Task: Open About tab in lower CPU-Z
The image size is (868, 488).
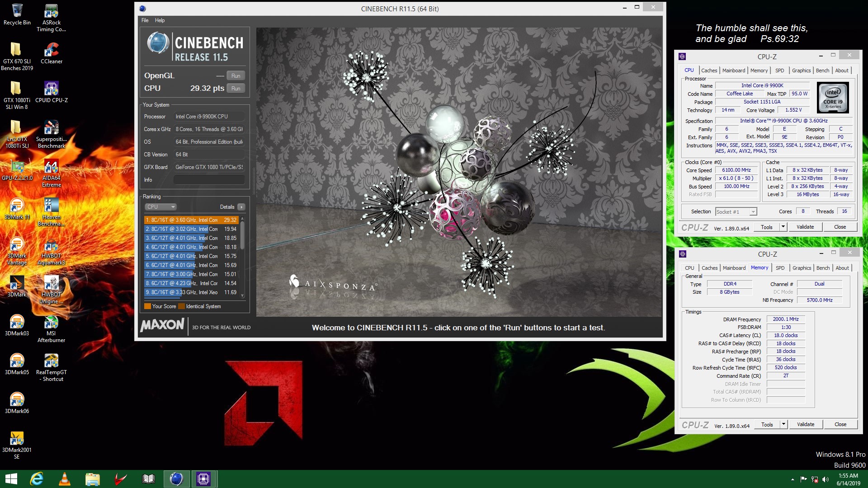Action: pos(842,268)
